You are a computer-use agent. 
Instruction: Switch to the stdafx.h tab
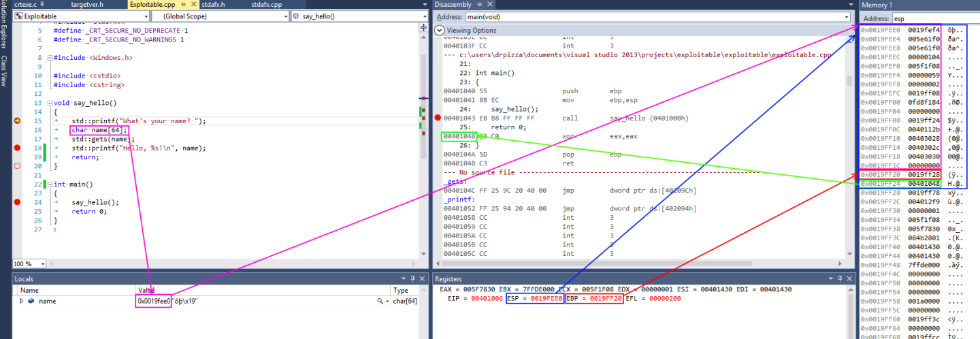(x=213, y=5)
